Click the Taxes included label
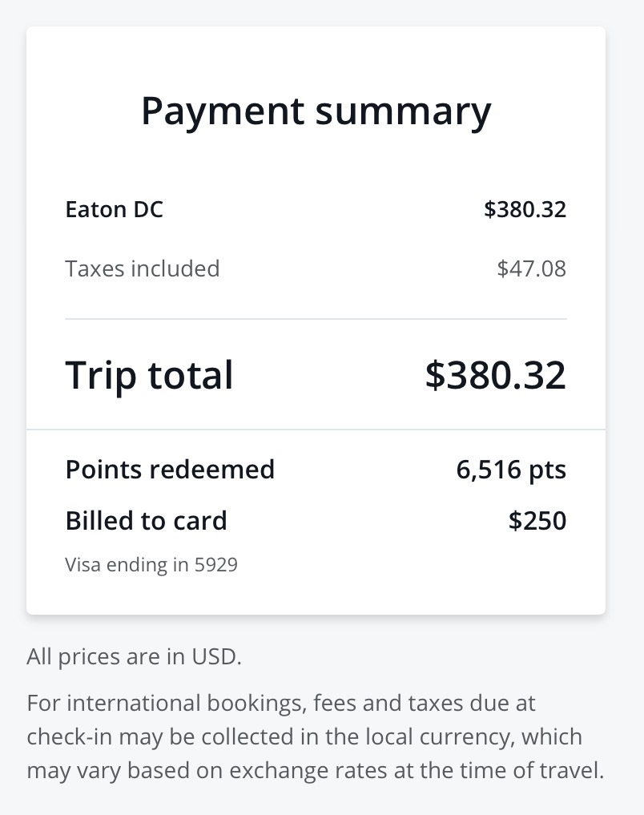The width and height of the screenshot is (644, 815). [x=142, y=268]
